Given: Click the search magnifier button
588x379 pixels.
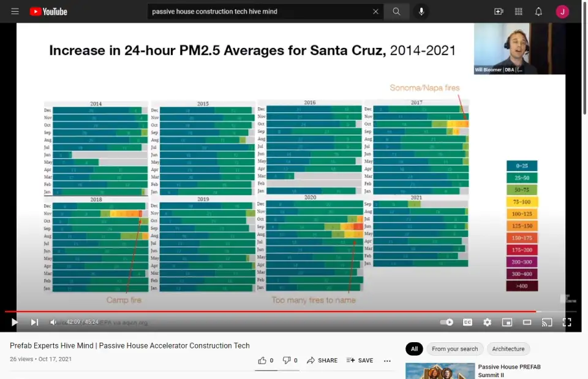Looking at the screenshot, I should pyautogui.click(x=396, y=12).
